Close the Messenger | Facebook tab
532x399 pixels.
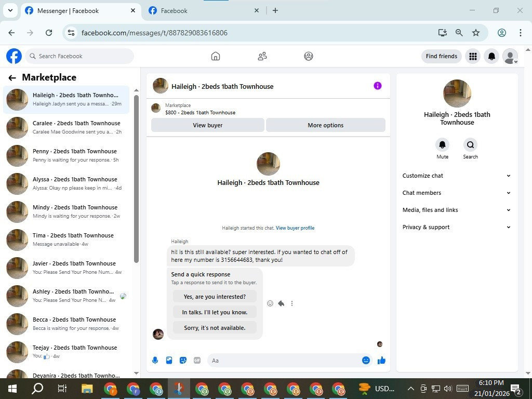tap(133, 10)
